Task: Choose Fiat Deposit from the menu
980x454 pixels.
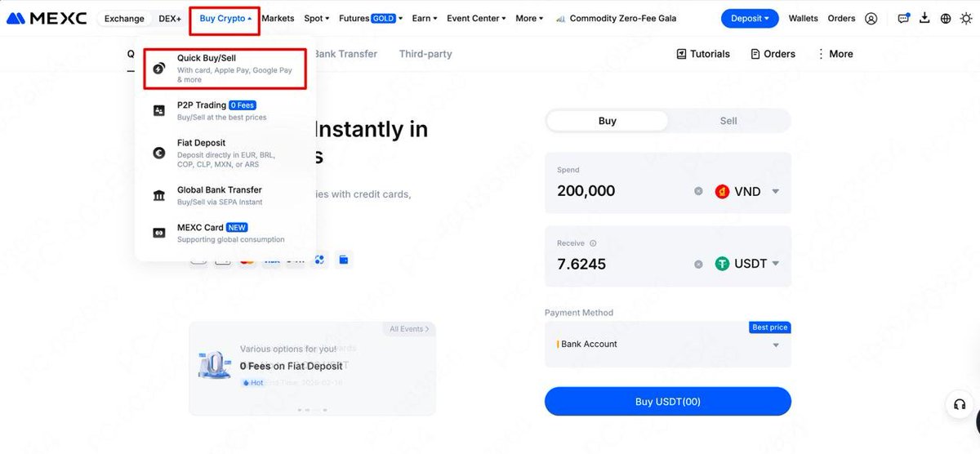Action: click(225, 153)
